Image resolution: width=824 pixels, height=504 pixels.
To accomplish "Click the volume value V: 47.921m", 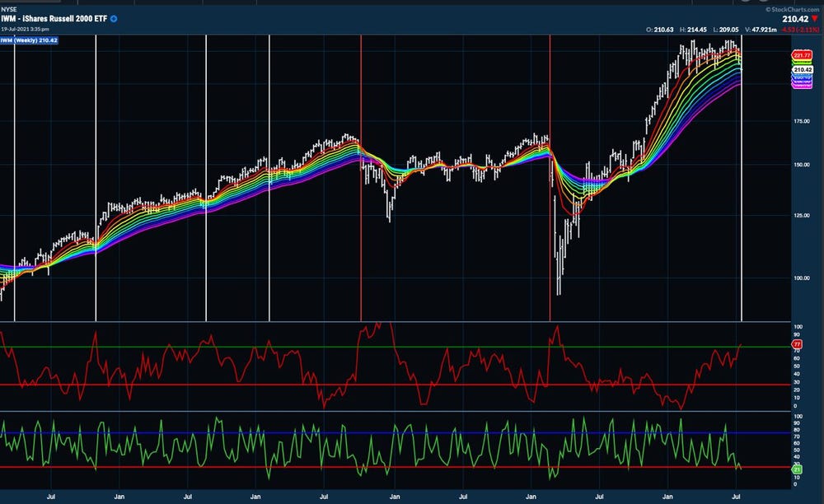I will [x=761, y=30].
